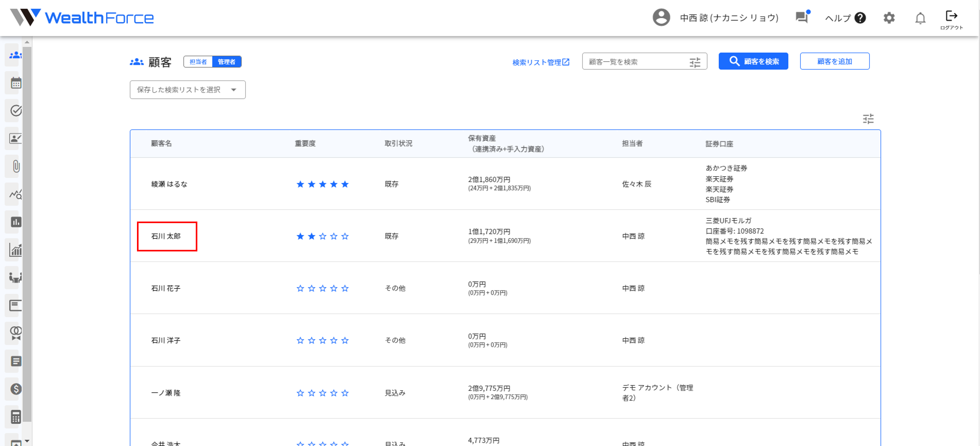Image resolution: width=980 pixels, height=446 pixels.
Task: Open the document notes icon in the sidebar
Action: pyautogui.click(x=16, y=361)
